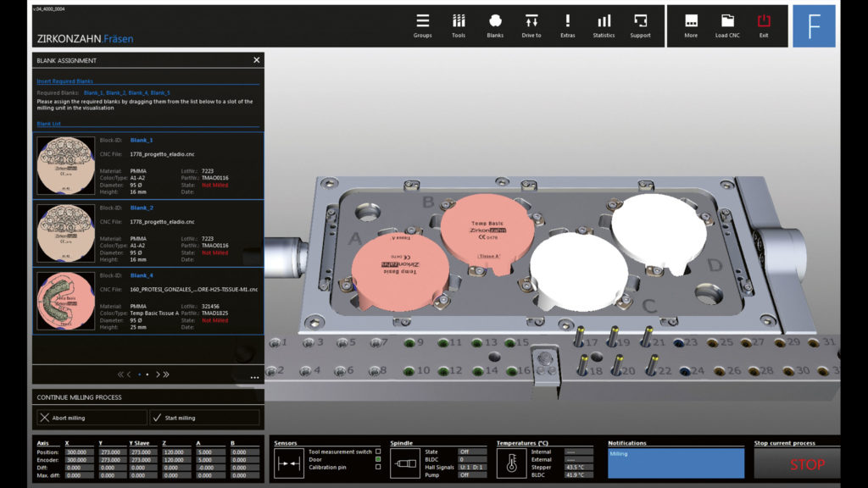Toggle the Calibration pin checkbox
This screenshot has height=488, width=868.
(378, 467)
